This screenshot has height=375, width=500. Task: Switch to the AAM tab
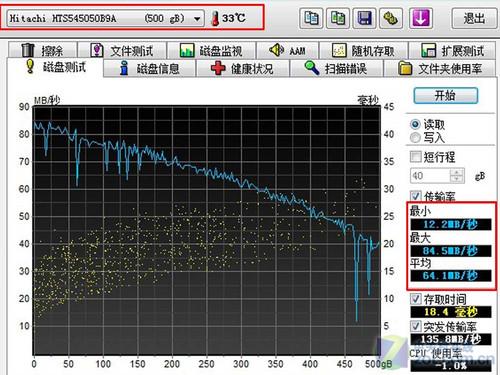[x=287, y=50]
